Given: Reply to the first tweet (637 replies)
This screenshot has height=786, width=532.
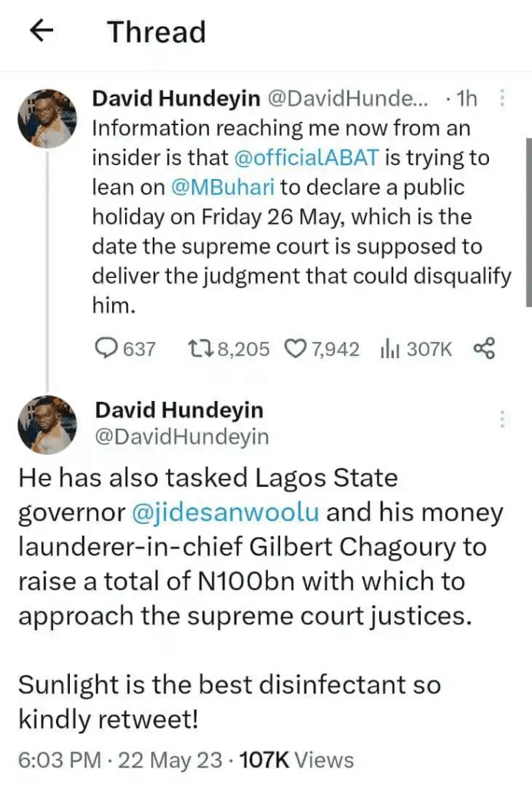Looking at the screenshot, I should click(x=104, y=349).
